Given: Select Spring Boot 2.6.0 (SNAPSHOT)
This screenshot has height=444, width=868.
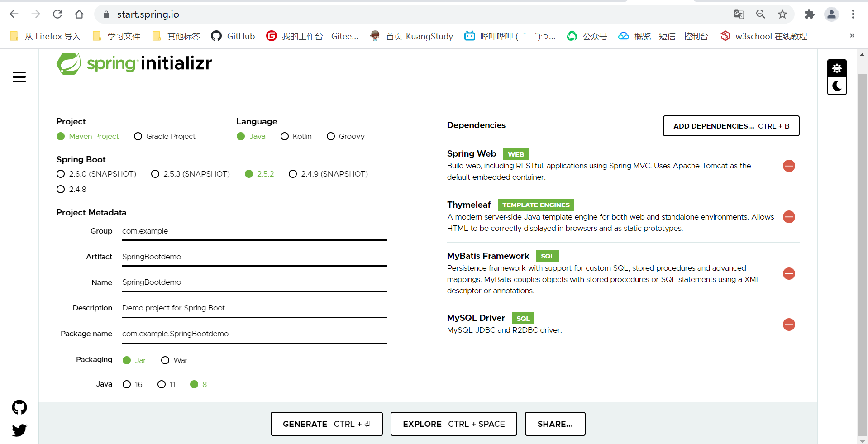Looking at the screenshot, I should coord(96,174).
